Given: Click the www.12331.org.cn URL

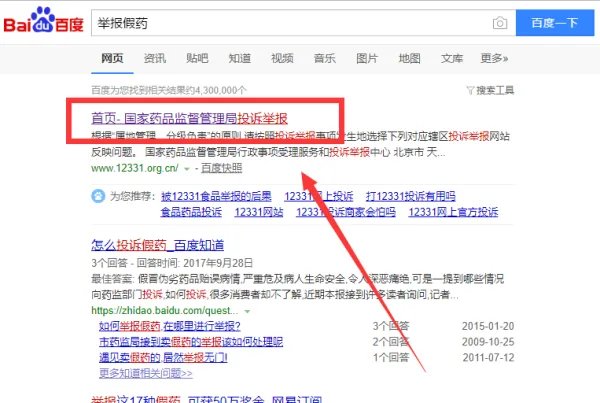Looking at the screenshot, I should click(x=135, y=168).
